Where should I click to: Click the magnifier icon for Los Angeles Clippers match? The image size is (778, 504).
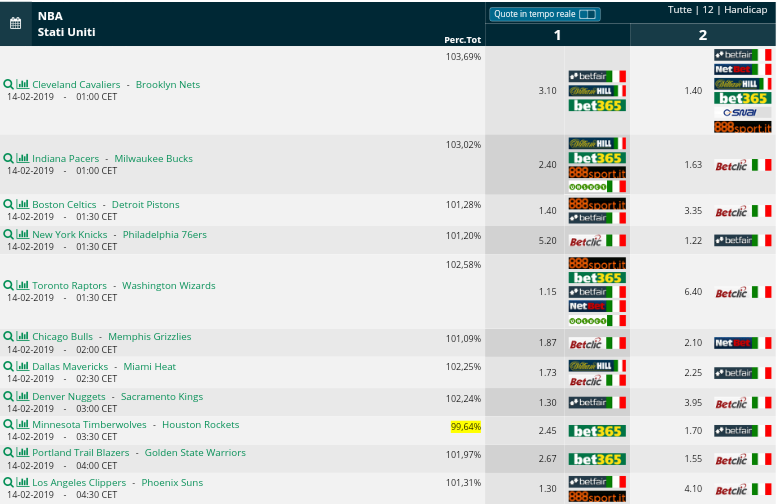pos(8,482)
